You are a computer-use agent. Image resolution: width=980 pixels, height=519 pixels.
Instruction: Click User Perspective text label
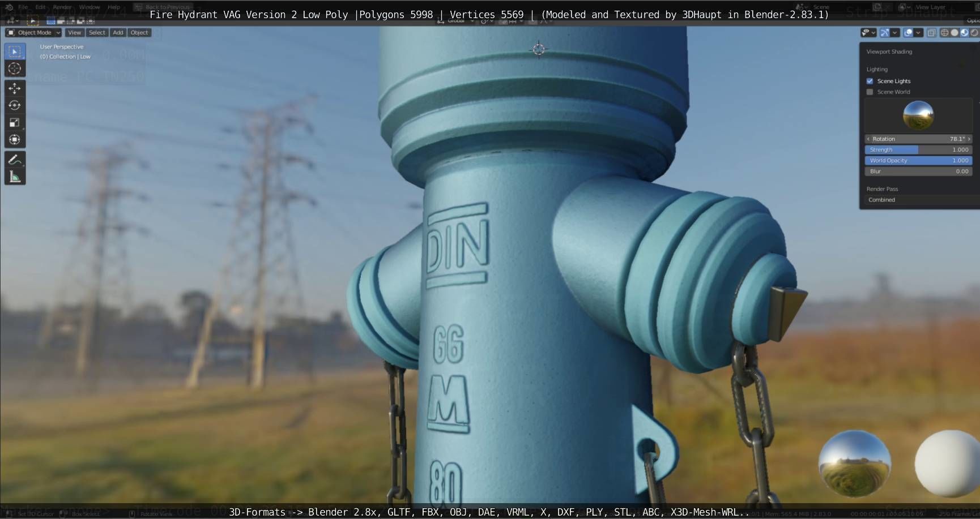[61, 47]
